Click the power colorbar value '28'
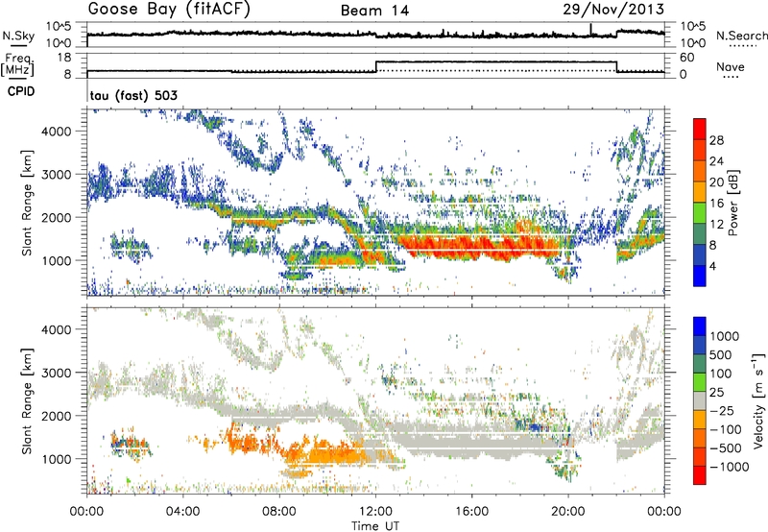This screenshot has height=532, width=768. click(x=716, y=140)
